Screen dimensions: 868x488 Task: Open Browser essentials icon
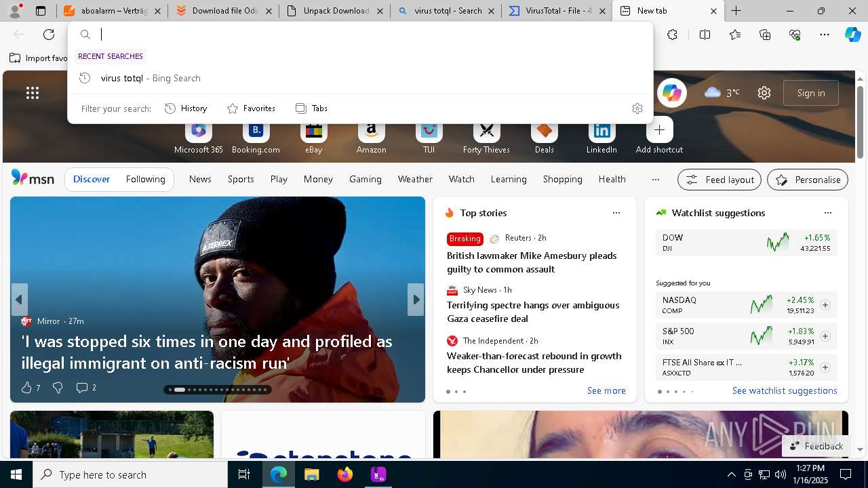795,35
